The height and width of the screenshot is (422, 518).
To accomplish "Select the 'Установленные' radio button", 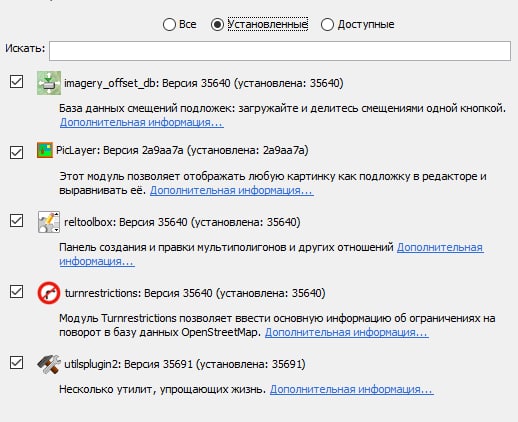I will [217, 24].
